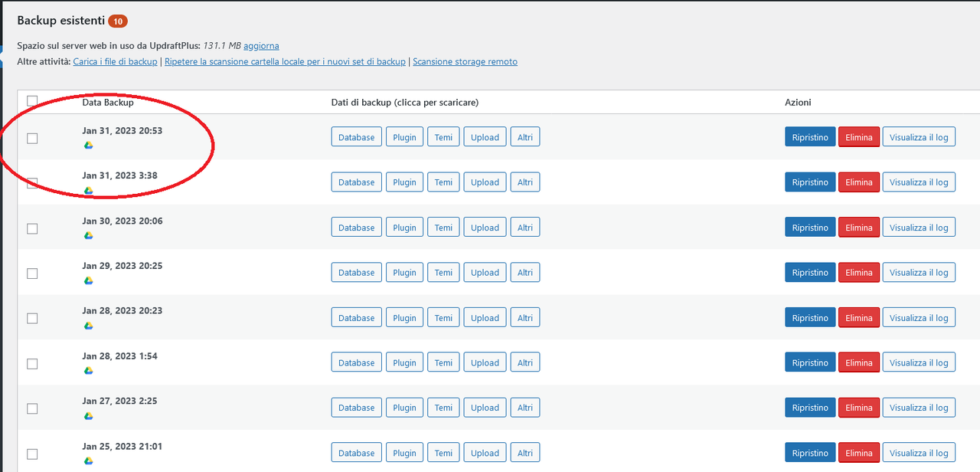This screenshot has width=980, height=472.
Task: Click the 'Jan 30, 2023 20:06' backup date text
Action: click(x=122, y=221)
